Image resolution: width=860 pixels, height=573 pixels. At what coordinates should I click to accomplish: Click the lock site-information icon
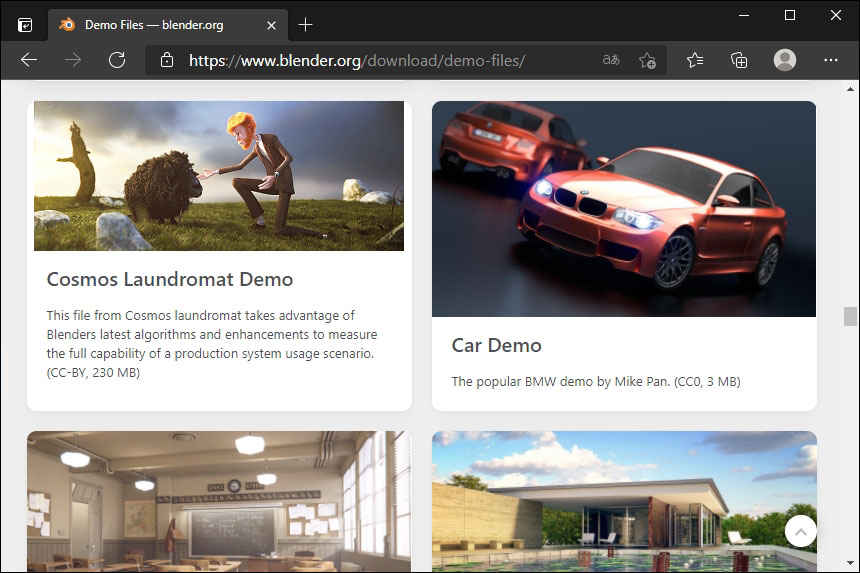click(x=167, y=60)
